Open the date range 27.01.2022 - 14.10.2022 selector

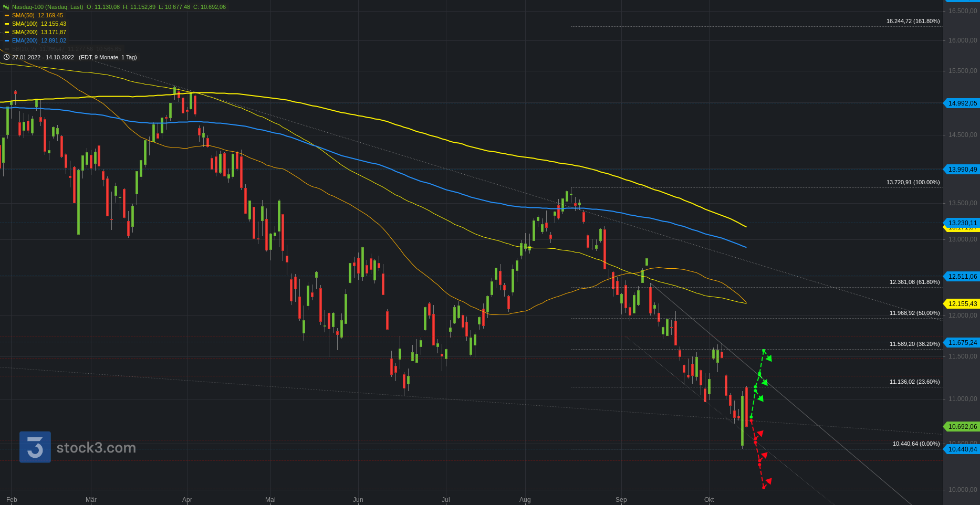(x=43, y=57)
